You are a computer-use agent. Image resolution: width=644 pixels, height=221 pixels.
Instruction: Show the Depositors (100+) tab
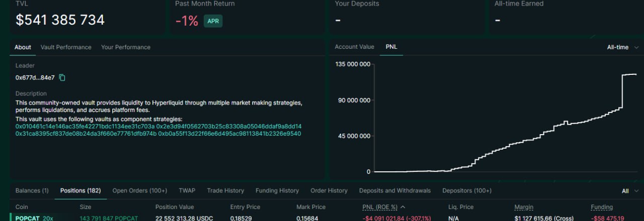pyautogui.click(x=467, y=191)
